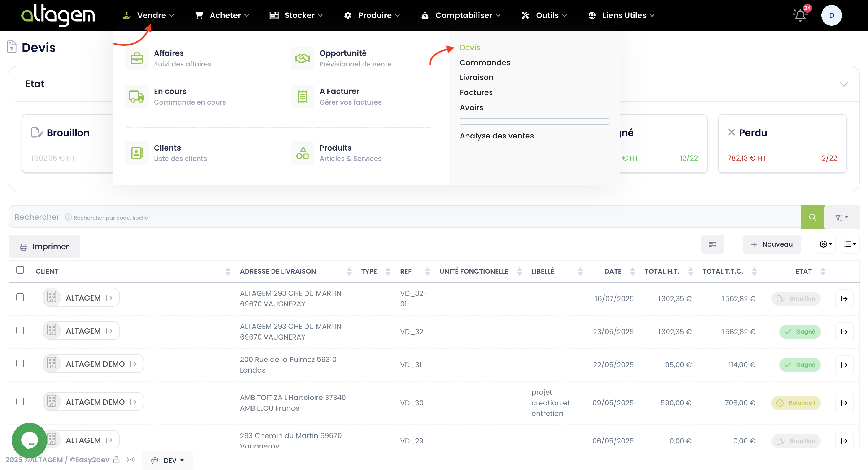This screenshot has width=868, height=470.
Task: Click the info icon beside Rechercher
Action: coord(69,217)
